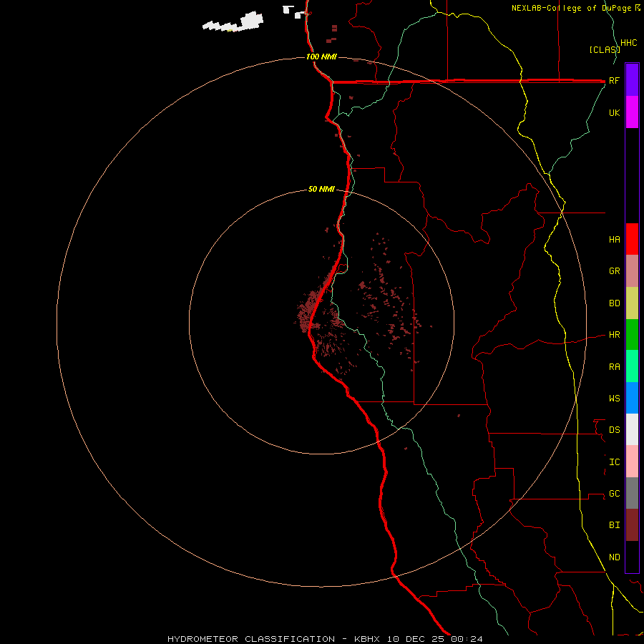Click the UK legend label

pyautogui.click(x=614, y=112)
